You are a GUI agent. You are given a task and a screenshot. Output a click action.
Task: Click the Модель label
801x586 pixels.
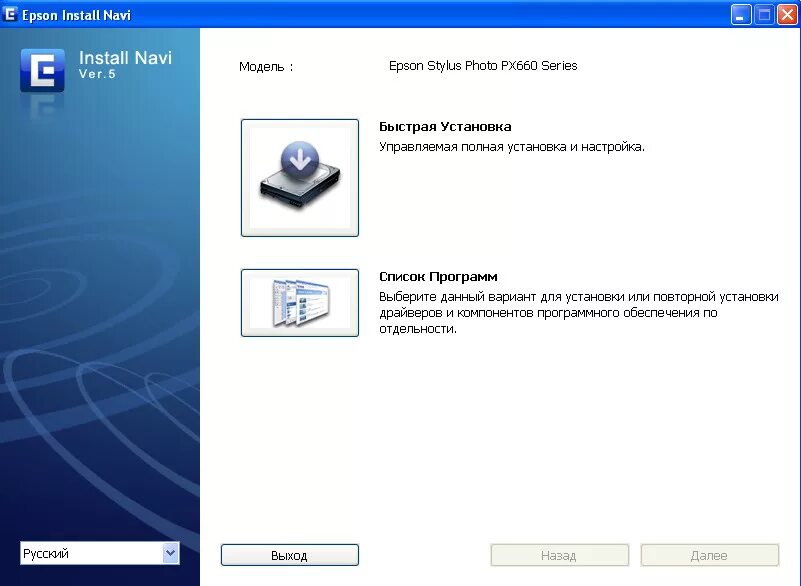(x=266, y=67)
